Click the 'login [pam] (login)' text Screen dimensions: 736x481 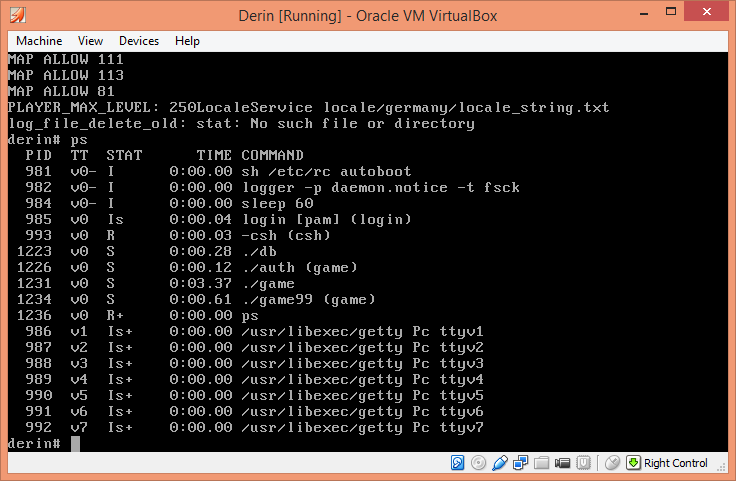[x=327, y=219]
